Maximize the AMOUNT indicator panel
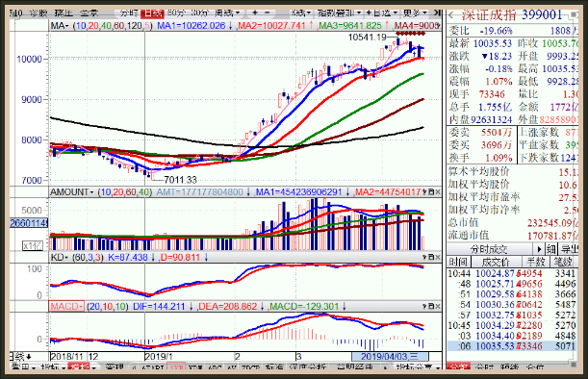The image size is (588, 379). [x=431, y=192]
